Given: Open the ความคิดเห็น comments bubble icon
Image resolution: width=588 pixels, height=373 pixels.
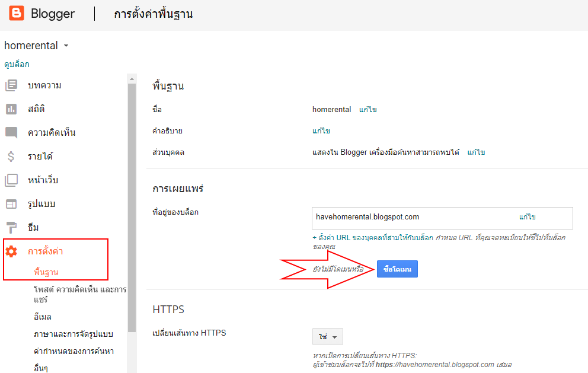Looking at the screenshot, I should click(x=11, y=132).
